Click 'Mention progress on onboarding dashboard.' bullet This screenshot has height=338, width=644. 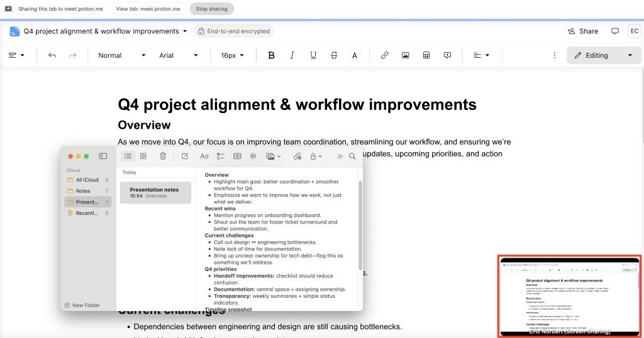(267, 215)
